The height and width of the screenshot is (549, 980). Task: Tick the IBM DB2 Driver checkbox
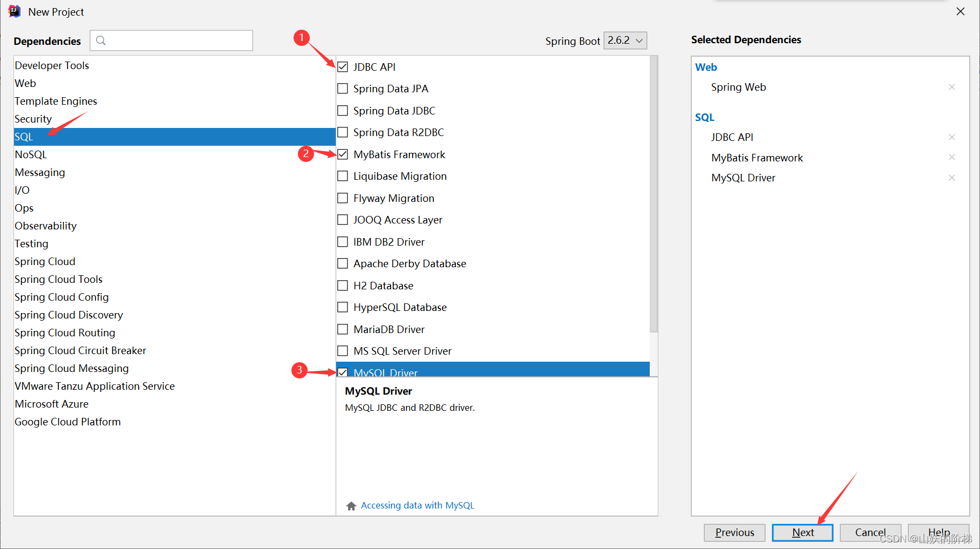pos(343,242)
